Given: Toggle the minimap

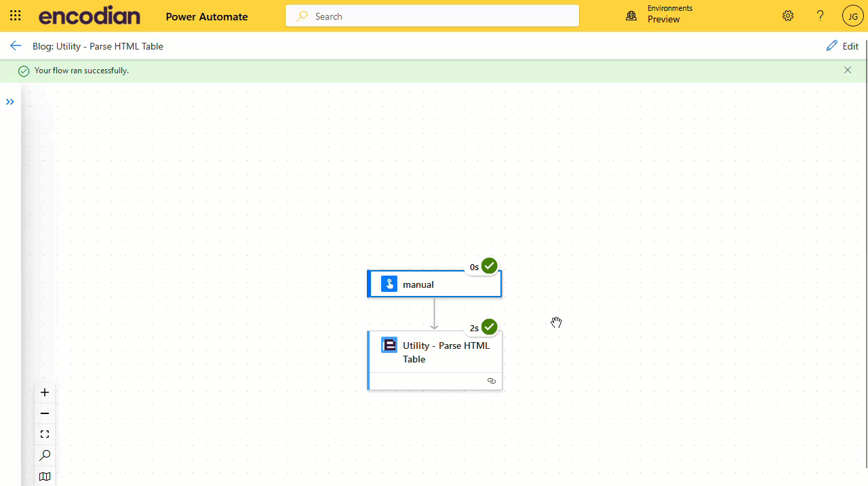Looking at the screenshot, I should [x=45, y=476].
